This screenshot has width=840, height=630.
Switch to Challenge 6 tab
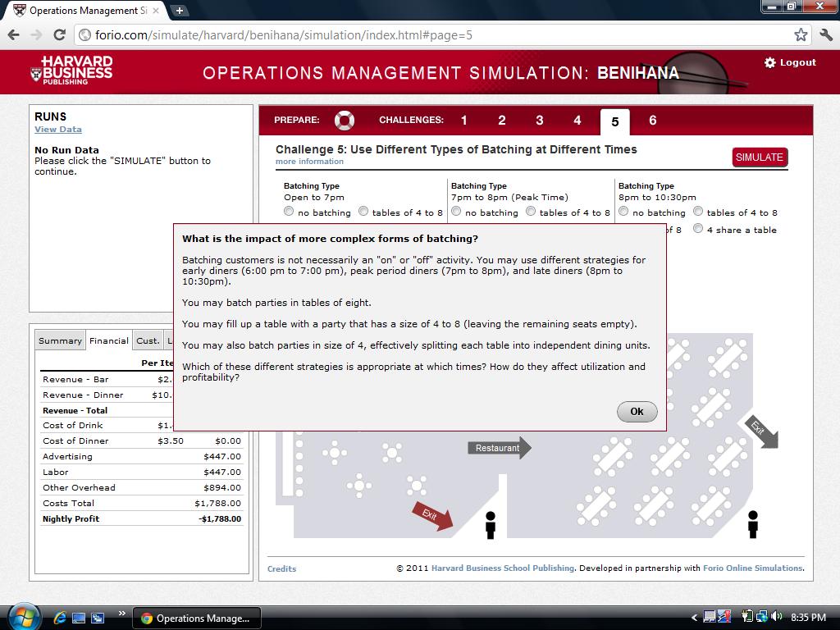pos(652,121)
